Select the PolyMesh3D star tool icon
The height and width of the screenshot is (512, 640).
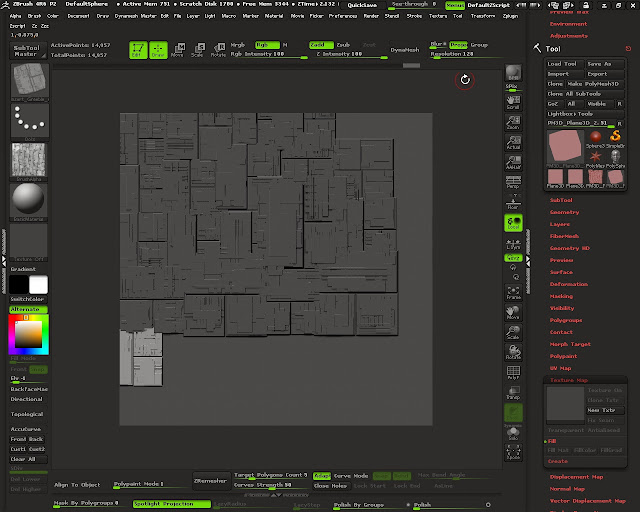tap(596, 158)
